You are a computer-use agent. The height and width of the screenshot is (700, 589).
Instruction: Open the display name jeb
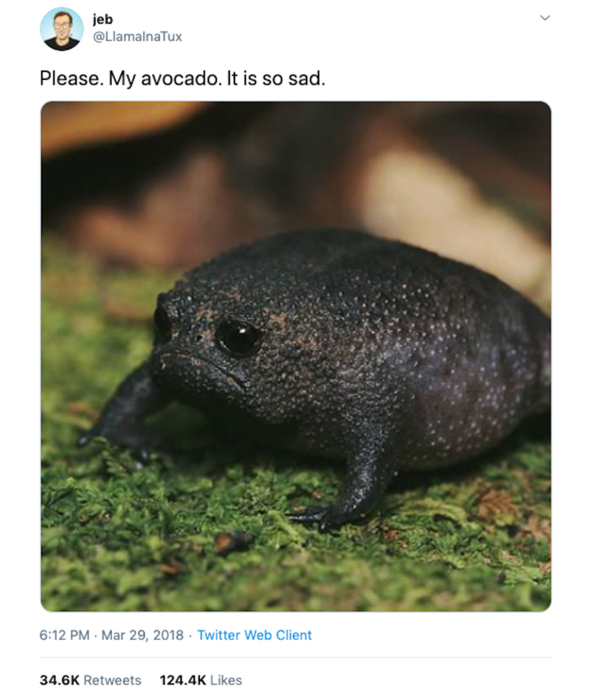point(103,19)
